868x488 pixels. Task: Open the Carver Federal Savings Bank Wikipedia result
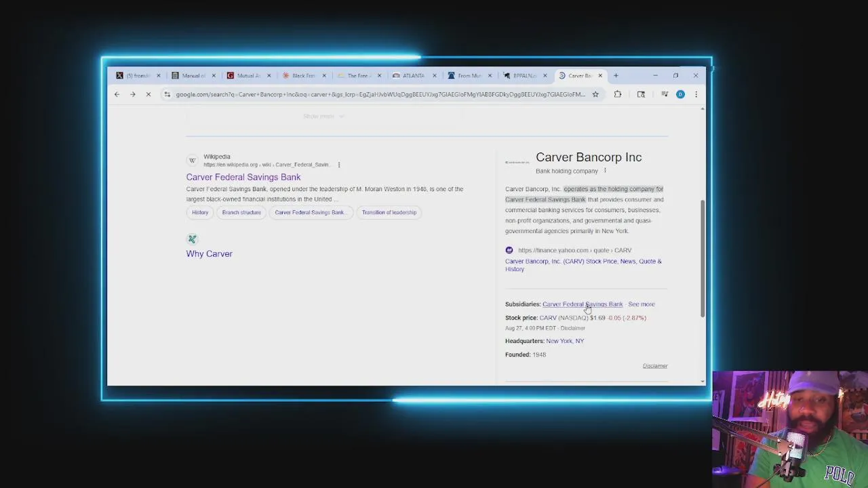click(243, 177)
